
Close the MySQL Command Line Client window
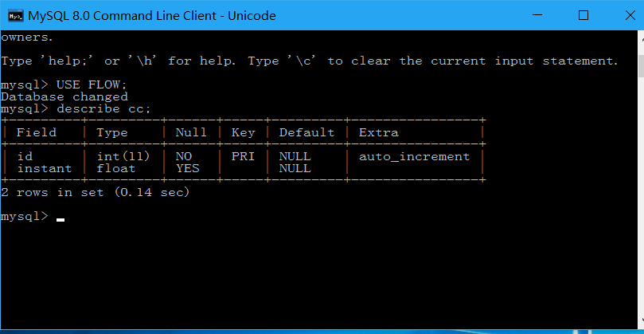click(x=629, y=15)
